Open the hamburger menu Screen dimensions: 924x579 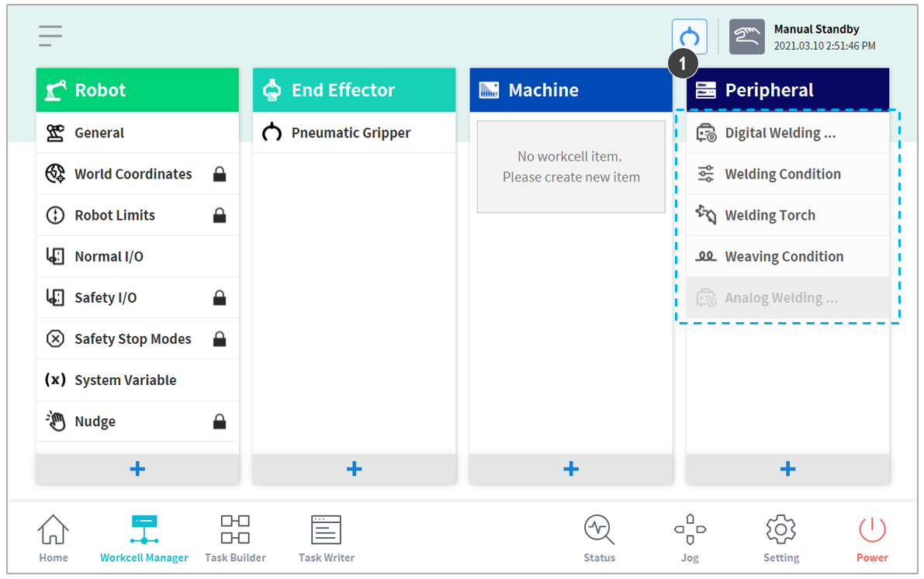pos(51,36)
